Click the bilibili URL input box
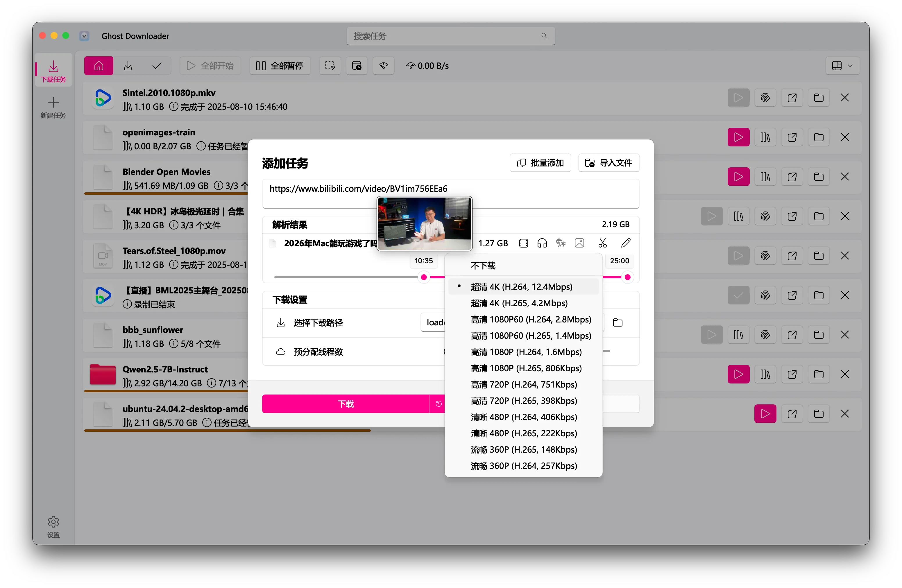Screen dimensions: 902x588 451,193
